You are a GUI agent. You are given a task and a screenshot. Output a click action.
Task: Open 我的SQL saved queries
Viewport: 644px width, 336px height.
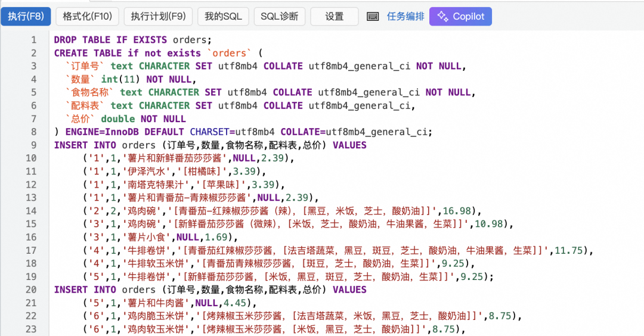[x=223, y=17]
